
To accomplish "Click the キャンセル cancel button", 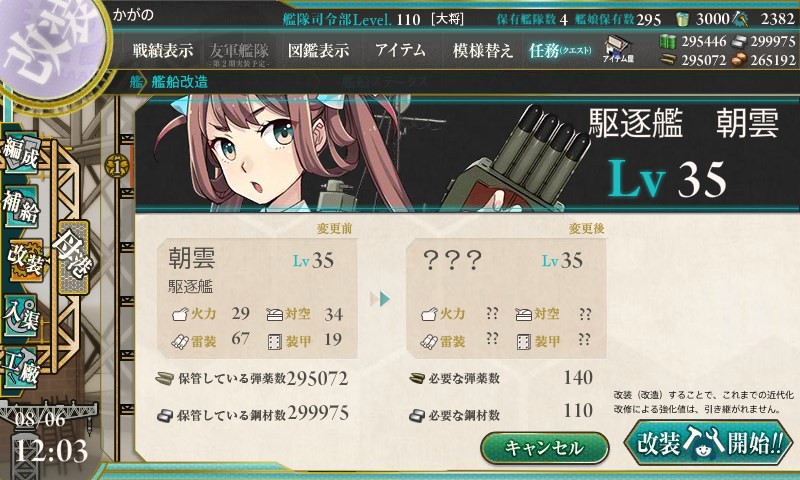I will tap(545, 448).
